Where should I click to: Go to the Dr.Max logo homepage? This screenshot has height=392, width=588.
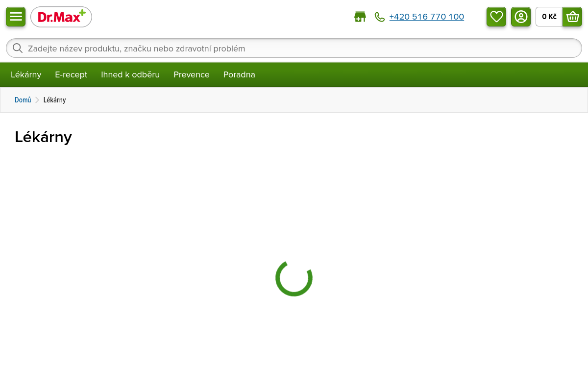61,17
